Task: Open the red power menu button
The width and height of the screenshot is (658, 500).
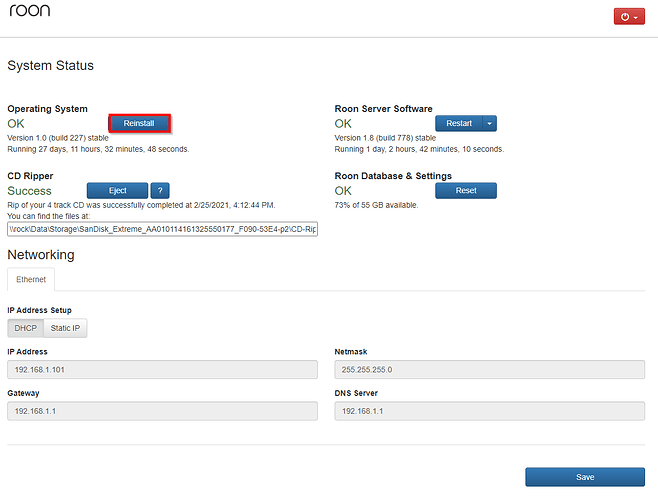Action: (629, 17)
